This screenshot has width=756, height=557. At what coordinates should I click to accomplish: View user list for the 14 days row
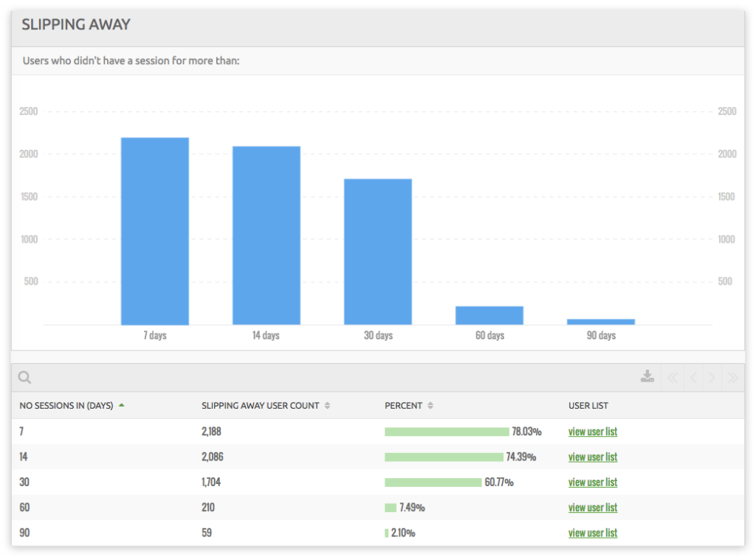pos(592,457)
